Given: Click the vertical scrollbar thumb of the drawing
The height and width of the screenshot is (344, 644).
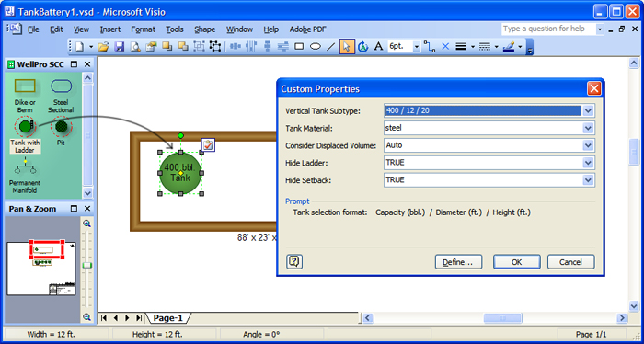Looking at the screenshot, I should 634,151.
